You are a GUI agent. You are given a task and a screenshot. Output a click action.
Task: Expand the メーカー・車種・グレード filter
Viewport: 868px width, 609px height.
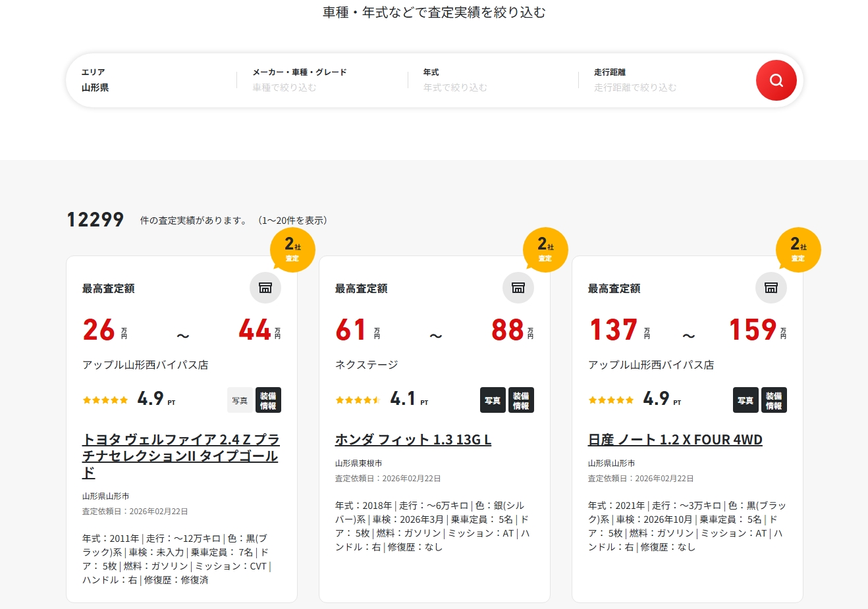click(x=323, y=80)
